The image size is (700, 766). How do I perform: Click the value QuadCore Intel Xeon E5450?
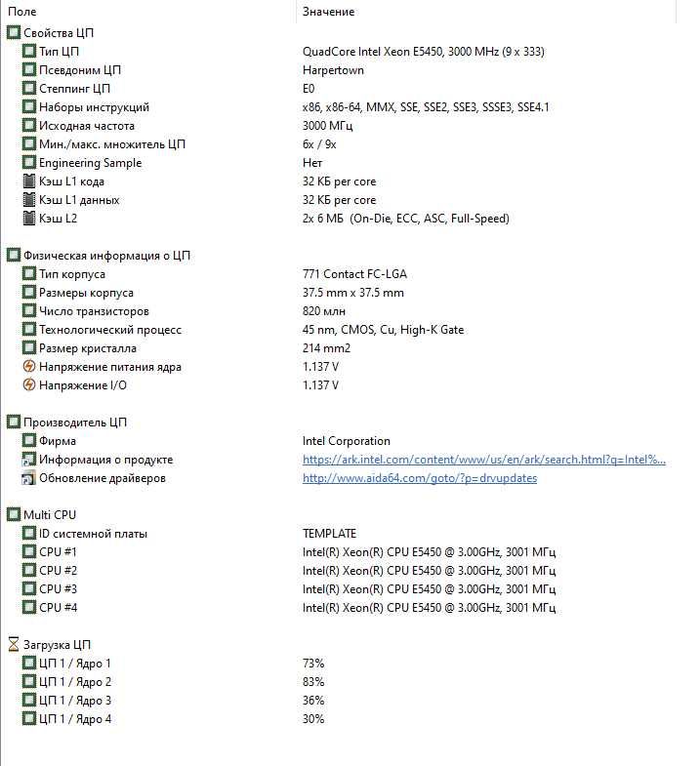[x=424, y=52]
